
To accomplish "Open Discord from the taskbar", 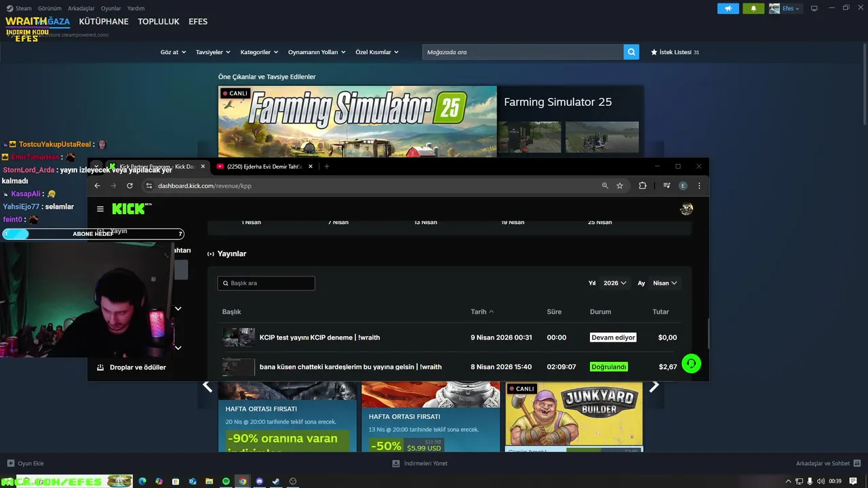I will pos(259,481).
